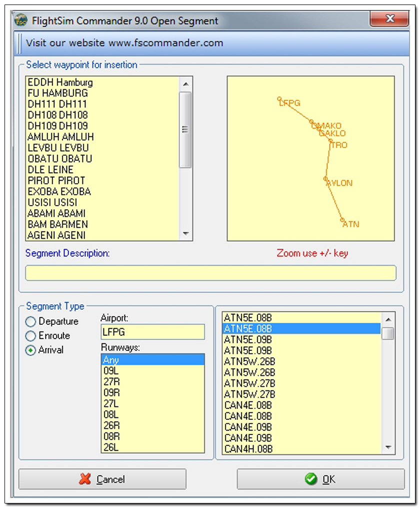Select waypoint EXOBA EXOBA

pyautogui.click(x=102, y=192)
